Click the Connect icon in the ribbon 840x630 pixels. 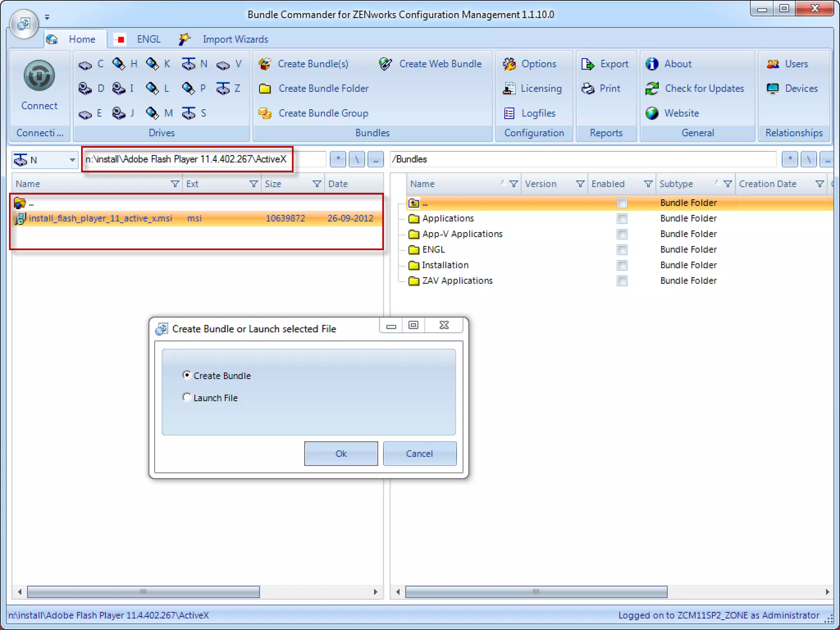coord(39,76)
